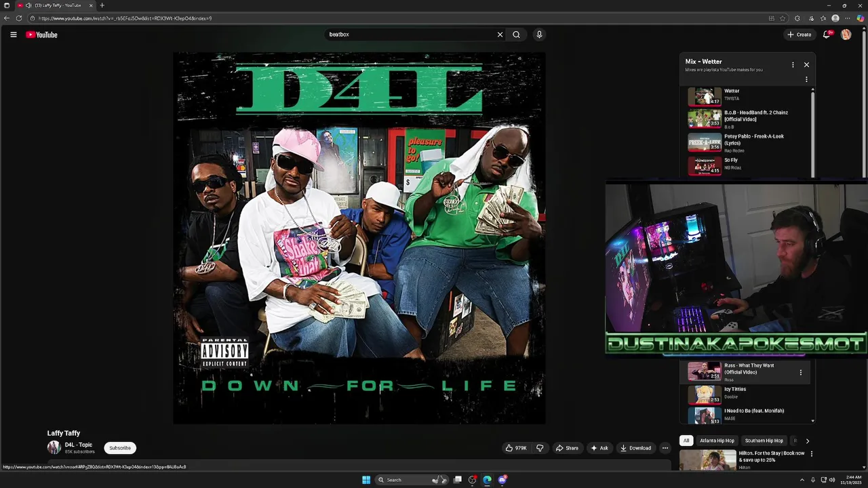The image size is (868, 488).
Task: Open browser extensions icon
Action: click(x=797, y=18)
